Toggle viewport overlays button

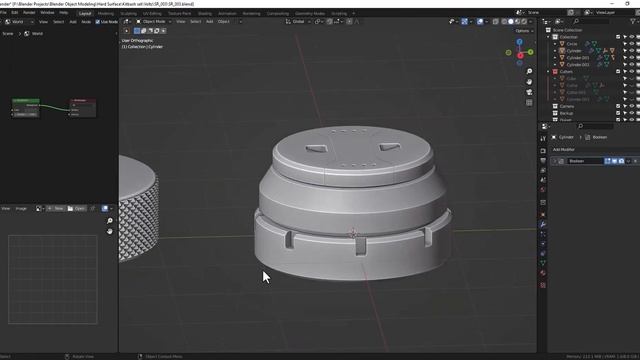tap(480, 22)
